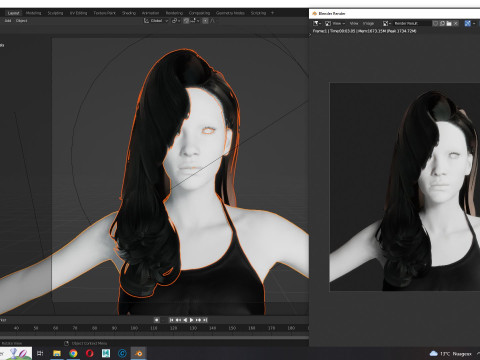480x360 pixels.
Task: Click the Blender icon in the taskbar
Action: click(x=139, y=353)
